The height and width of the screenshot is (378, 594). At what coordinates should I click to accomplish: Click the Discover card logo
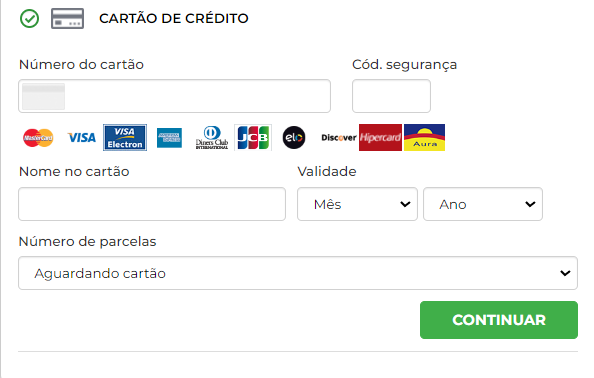tap(339, 137)
